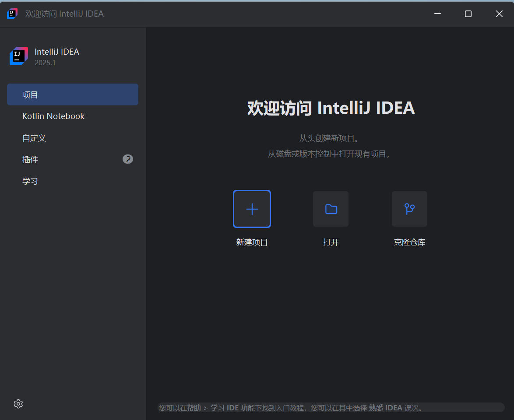Go to the 学习 tab
Image resolution: width=514 pixels, height=420 pixels.
coord(72,181)
